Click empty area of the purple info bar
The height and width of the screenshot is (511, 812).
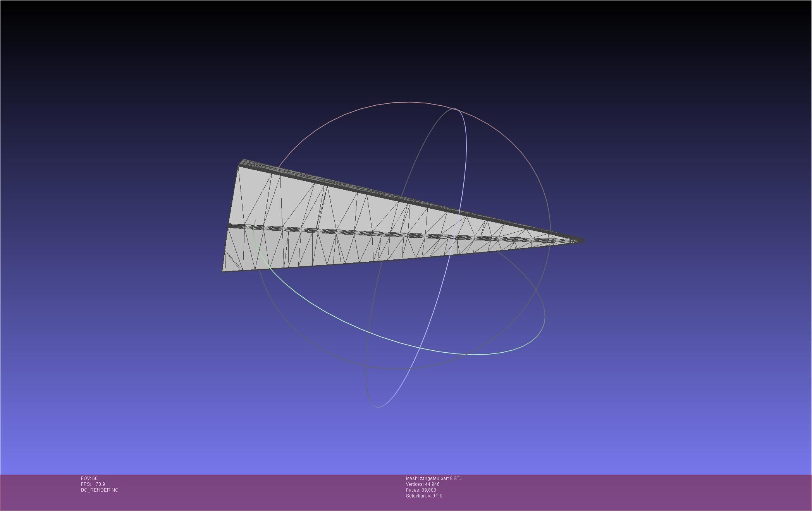[x=620, y=492]
